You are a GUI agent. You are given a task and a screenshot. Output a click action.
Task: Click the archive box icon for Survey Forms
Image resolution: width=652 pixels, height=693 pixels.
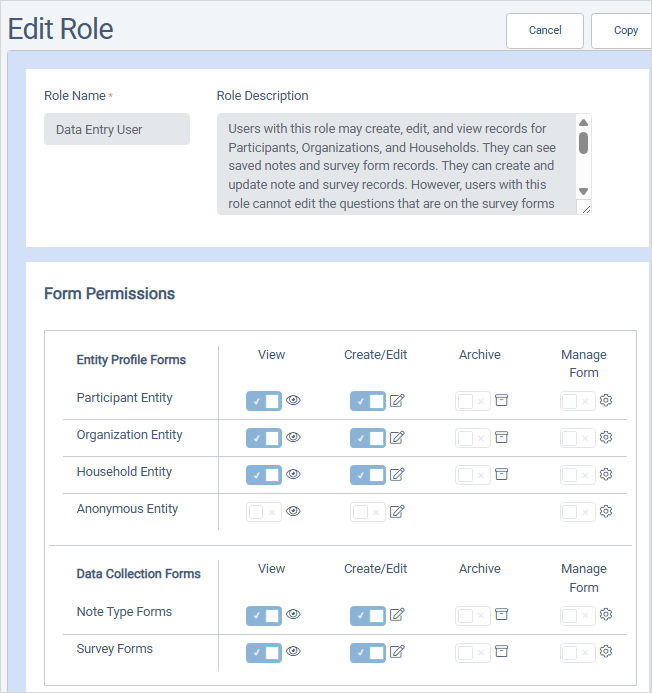[502, 652]
